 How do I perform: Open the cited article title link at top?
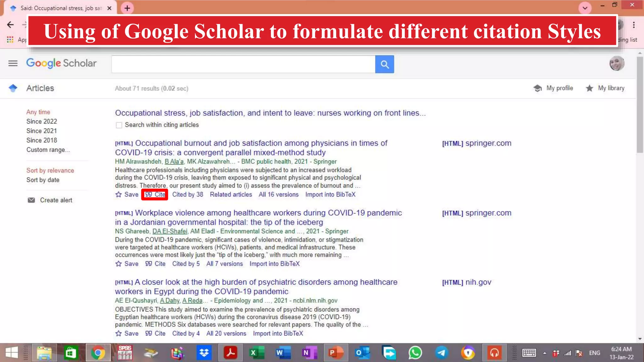click(270, 113)
